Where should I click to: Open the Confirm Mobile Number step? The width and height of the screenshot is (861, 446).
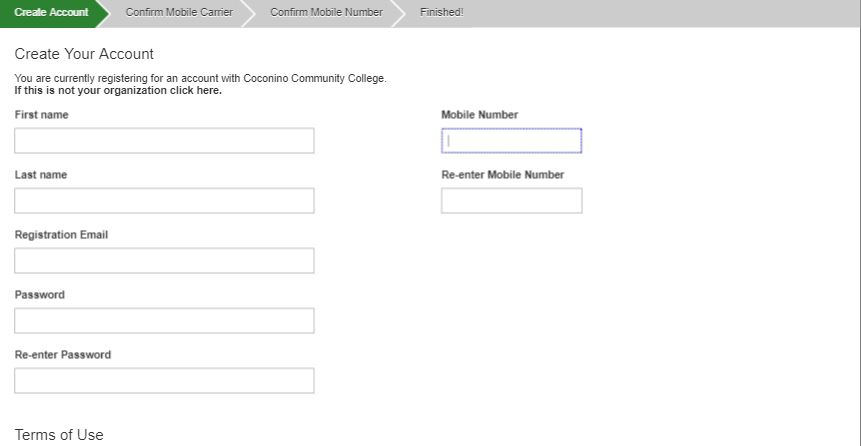point(326,12)
